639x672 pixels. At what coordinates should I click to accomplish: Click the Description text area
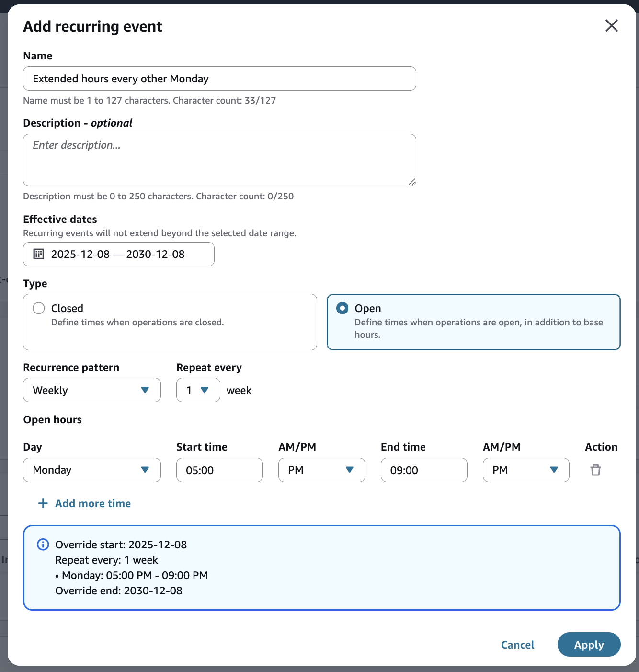point(219,160)
